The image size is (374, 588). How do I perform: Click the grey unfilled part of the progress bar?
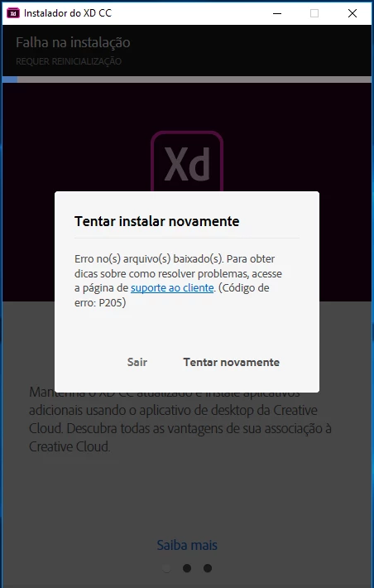click(194, 80)
